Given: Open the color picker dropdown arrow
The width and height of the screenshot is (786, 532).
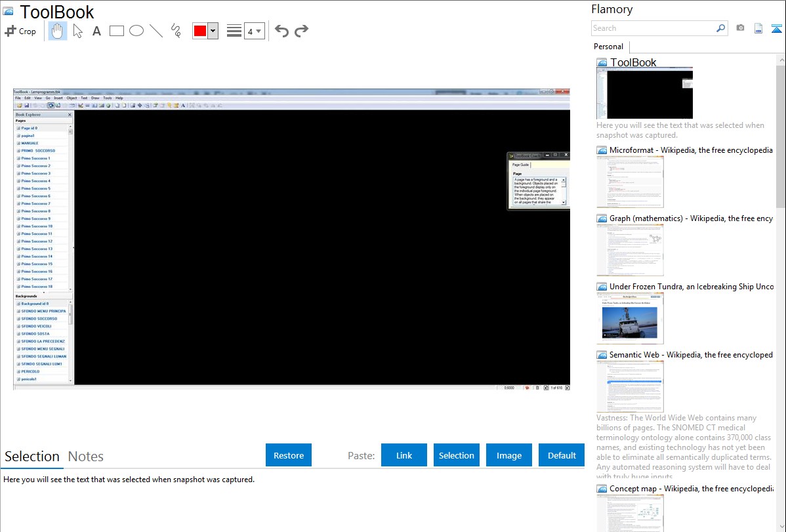Looking at the screenshot, I should 213,31.
